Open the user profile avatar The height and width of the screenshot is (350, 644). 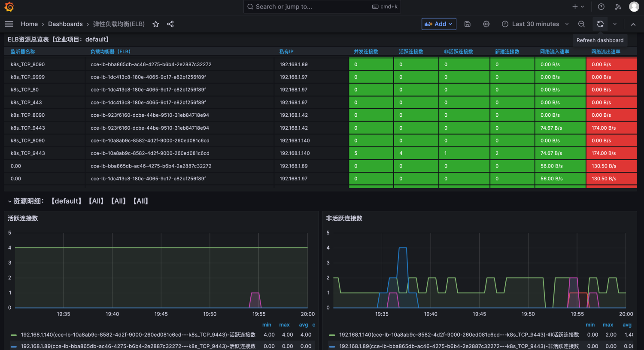(634, 6)
